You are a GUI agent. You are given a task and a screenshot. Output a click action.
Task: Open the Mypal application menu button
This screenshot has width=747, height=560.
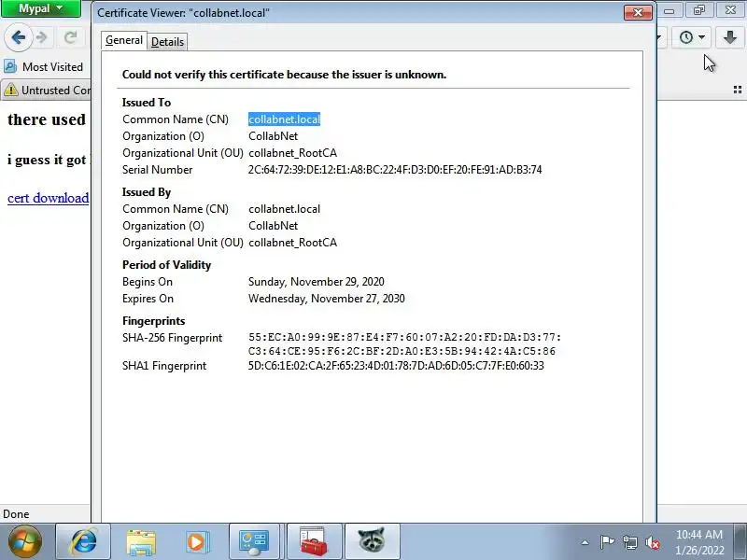tap(41, 8)
